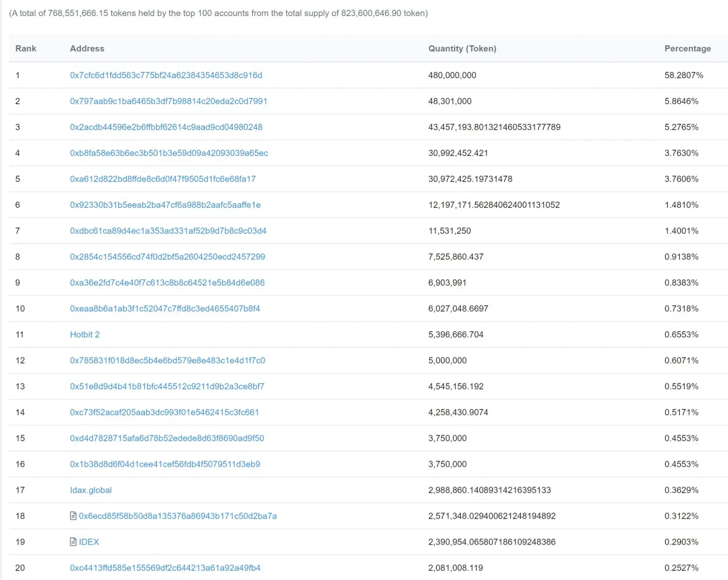The image size is (728, 580).
Task: Select percentage 0.6071%
Action: [681, 360]
